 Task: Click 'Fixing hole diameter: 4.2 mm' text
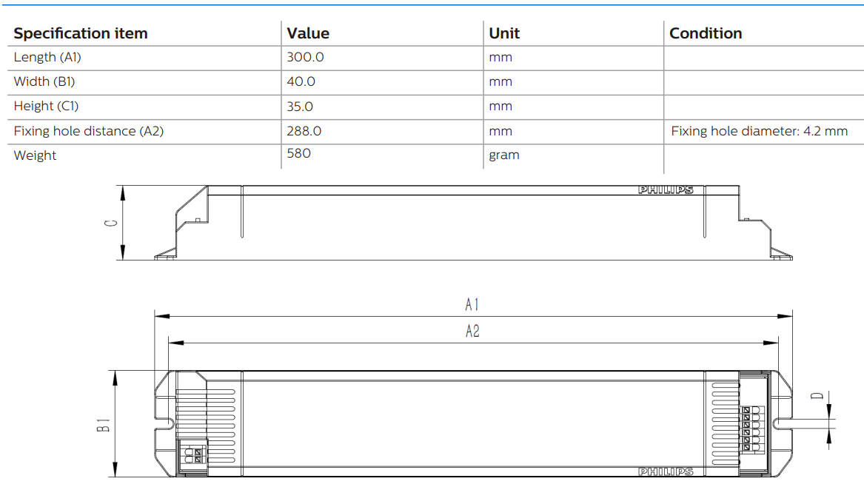click(760, 131)
